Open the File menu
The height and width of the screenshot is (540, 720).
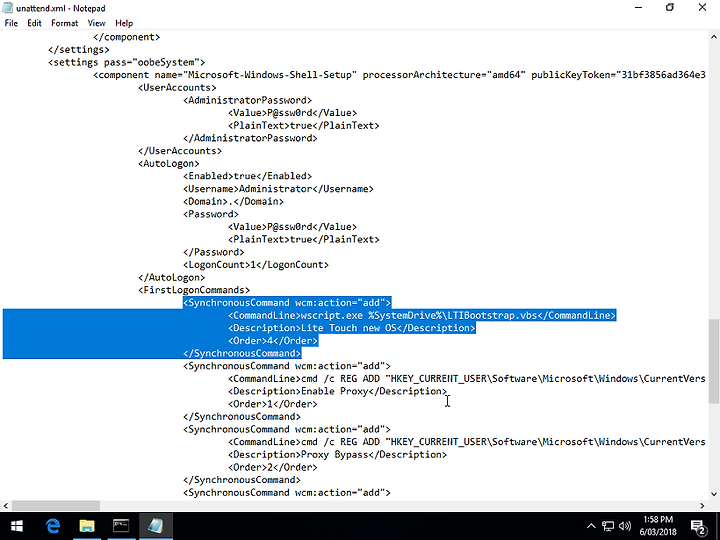pos(11,23)
